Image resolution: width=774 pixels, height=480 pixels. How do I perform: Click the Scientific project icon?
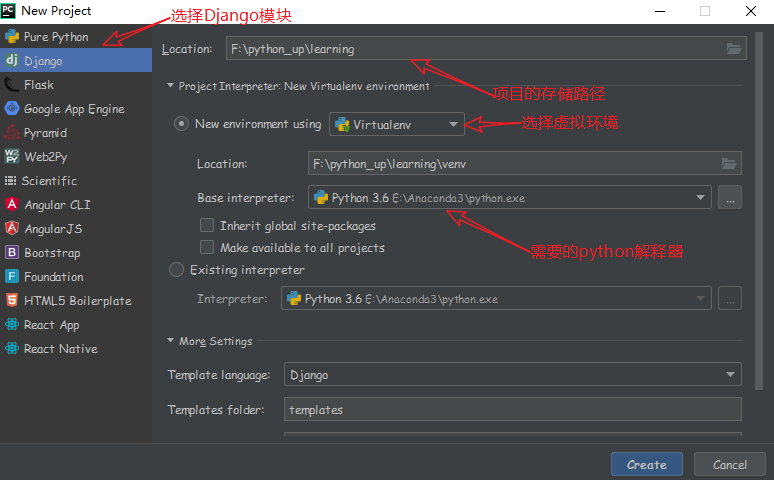[10, 180]
